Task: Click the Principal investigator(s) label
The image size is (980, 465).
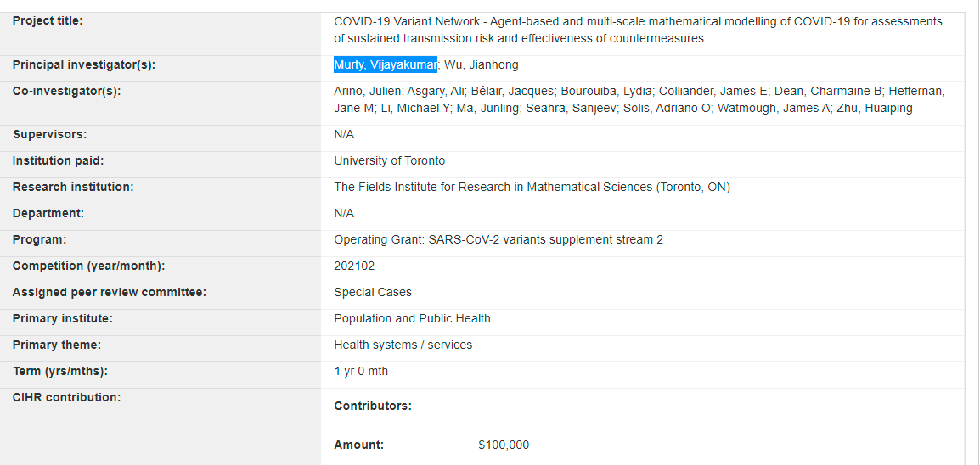Action: pyautogui.click(x=84, y=64)
